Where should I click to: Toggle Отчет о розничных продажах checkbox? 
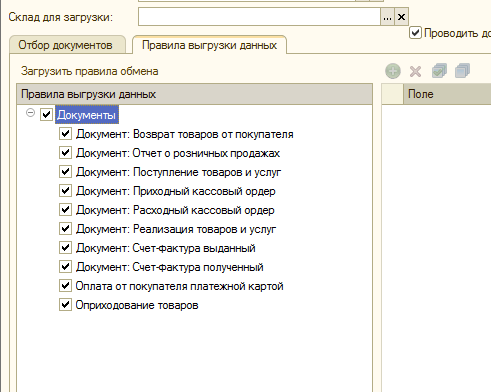click(65, 153)
